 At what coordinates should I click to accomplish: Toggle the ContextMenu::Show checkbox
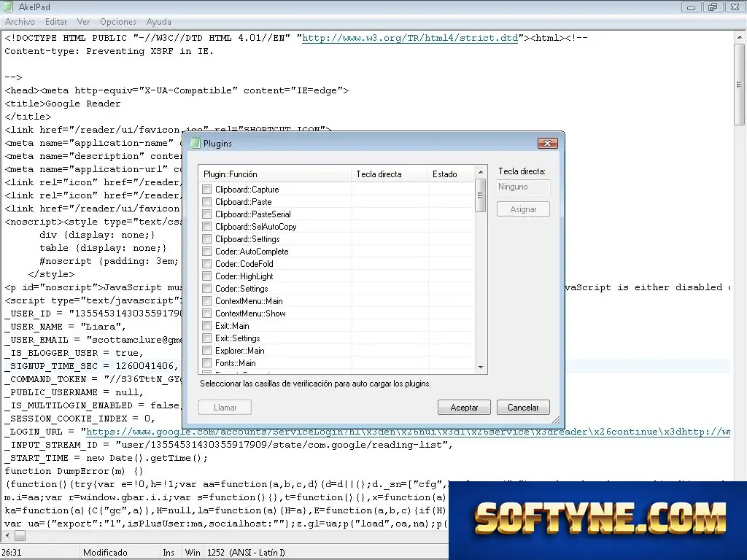[206, 313]
